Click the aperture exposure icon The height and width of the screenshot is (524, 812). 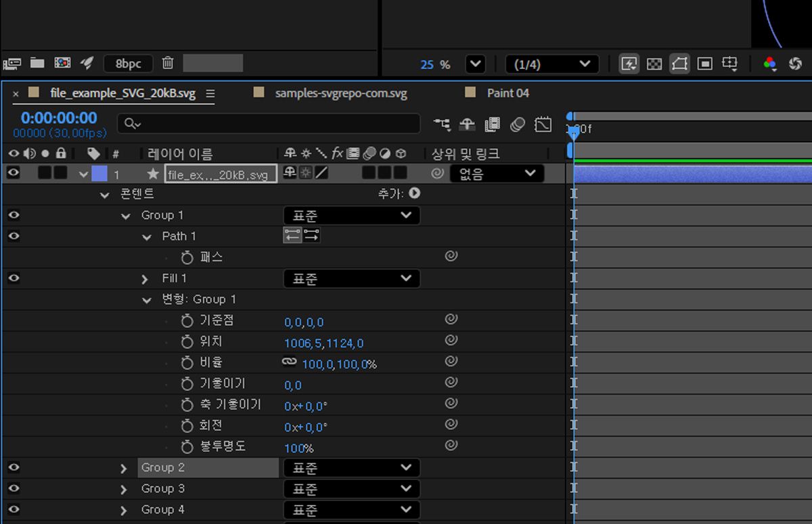point(795,64)
